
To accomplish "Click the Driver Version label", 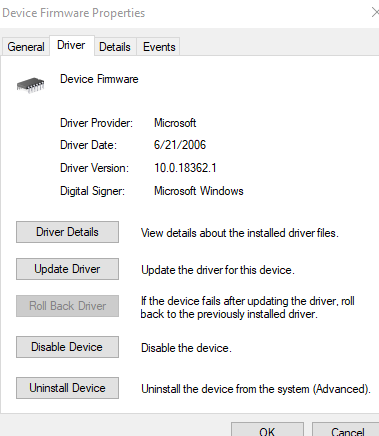I will pyautogui.click(x=94, y=168).
